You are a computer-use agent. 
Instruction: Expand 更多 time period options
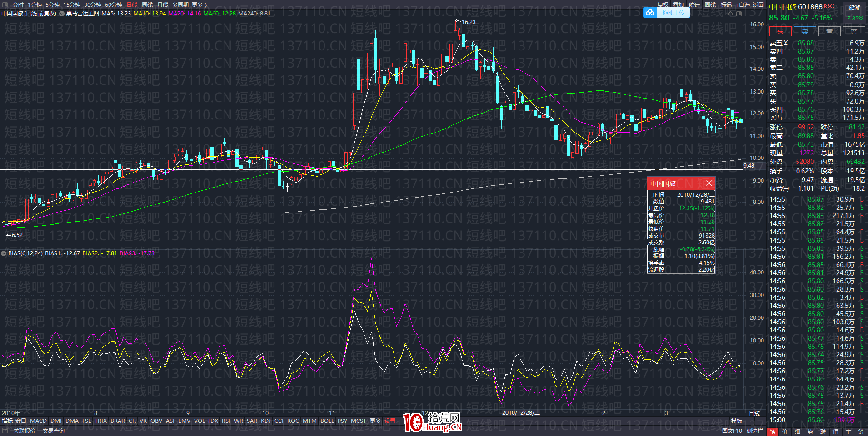pyautogui.click(x=199, y=5)
